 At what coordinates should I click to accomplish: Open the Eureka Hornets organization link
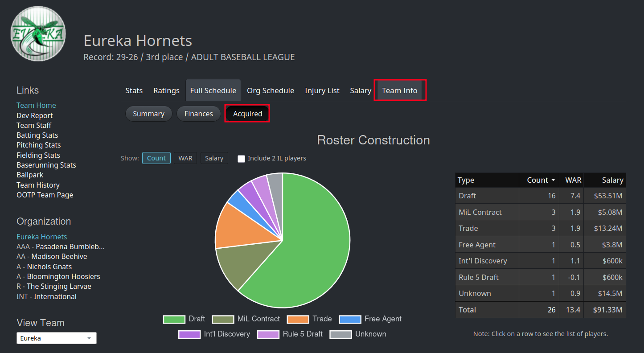[x=42, y=237]
